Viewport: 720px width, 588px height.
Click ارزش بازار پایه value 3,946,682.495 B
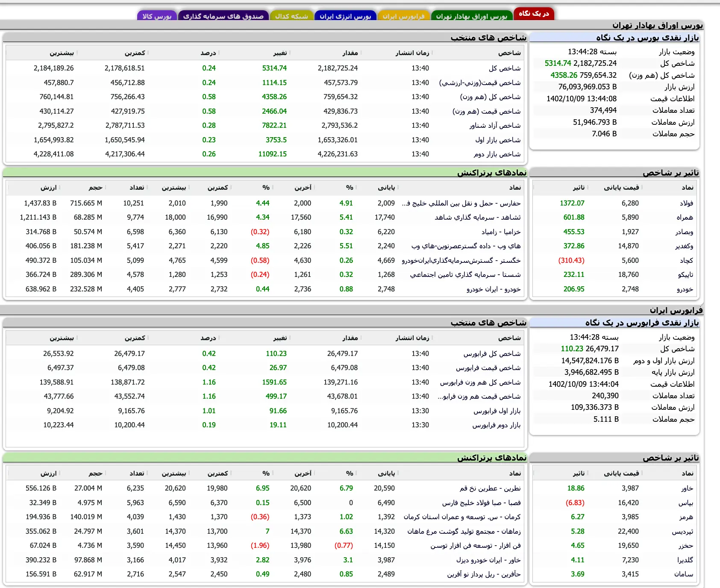pos(591,373)
